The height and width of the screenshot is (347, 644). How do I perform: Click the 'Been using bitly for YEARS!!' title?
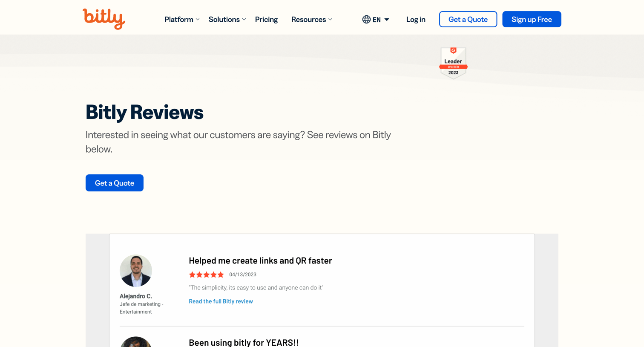[x=244, y=342]
